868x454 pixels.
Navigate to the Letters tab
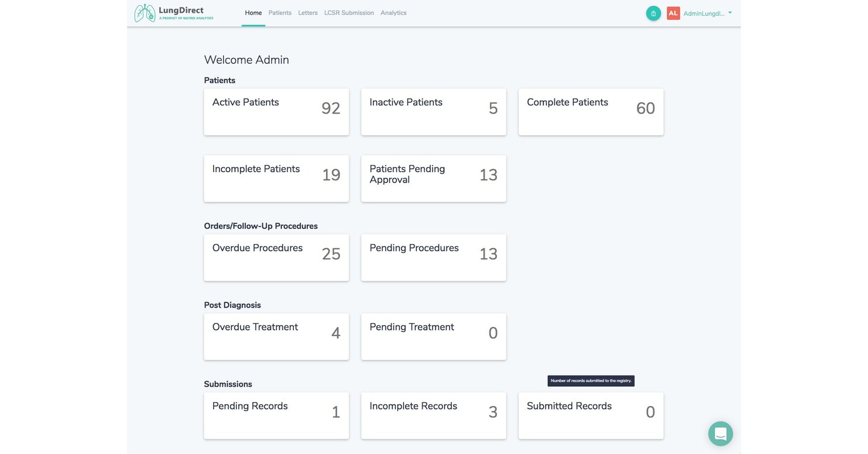[x=307, y=12]
